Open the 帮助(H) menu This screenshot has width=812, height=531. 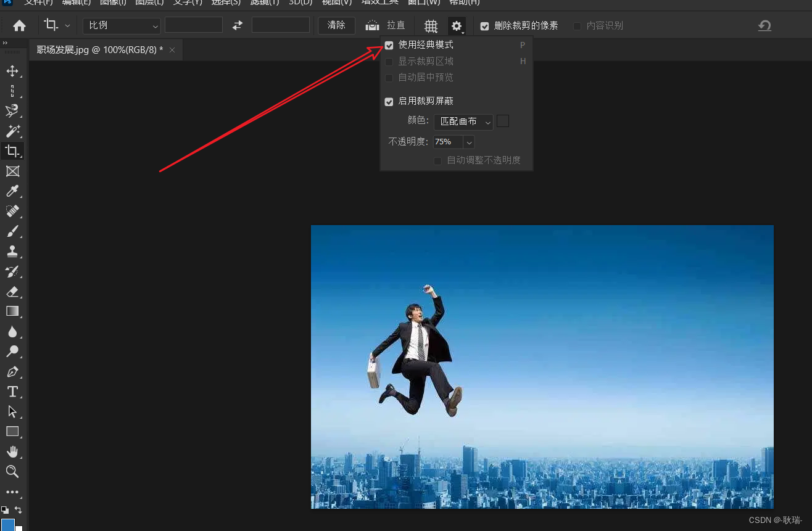coord(464,2)
